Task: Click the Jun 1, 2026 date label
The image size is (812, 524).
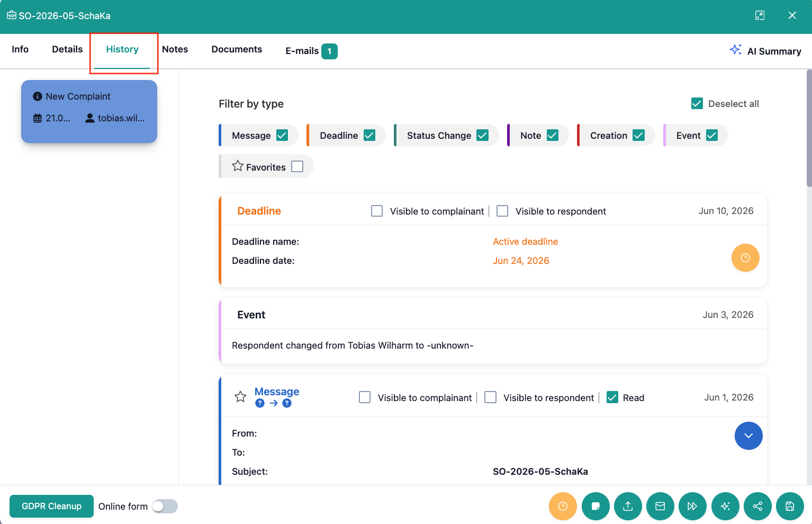Action: (x=728, y=397)
